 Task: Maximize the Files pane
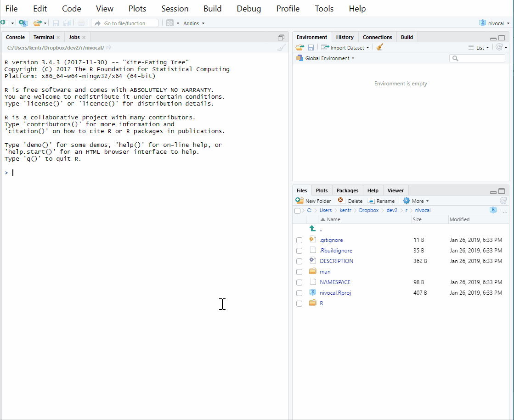502,191
